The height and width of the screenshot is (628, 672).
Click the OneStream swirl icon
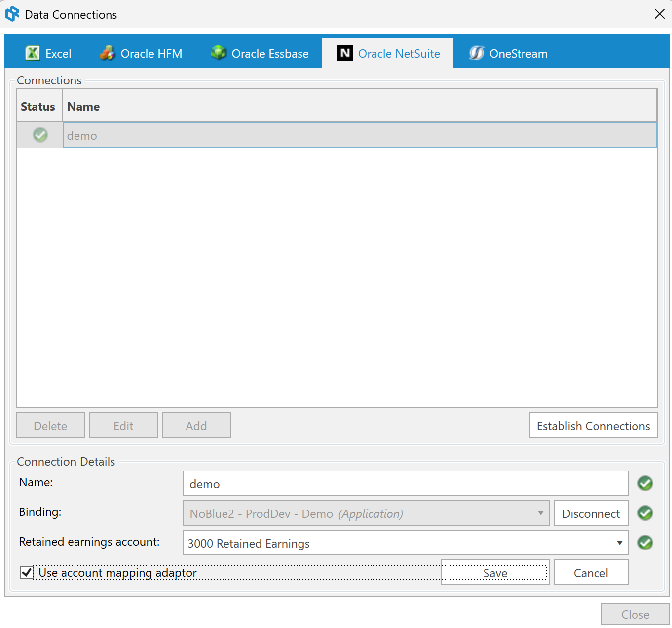click(x=476, y=53)
